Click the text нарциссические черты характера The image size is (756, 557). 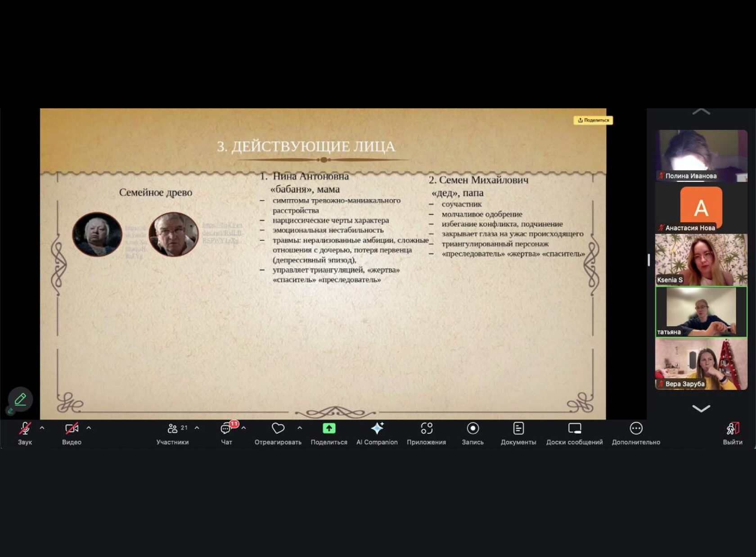pyautogui.click(x=331, y=220)
